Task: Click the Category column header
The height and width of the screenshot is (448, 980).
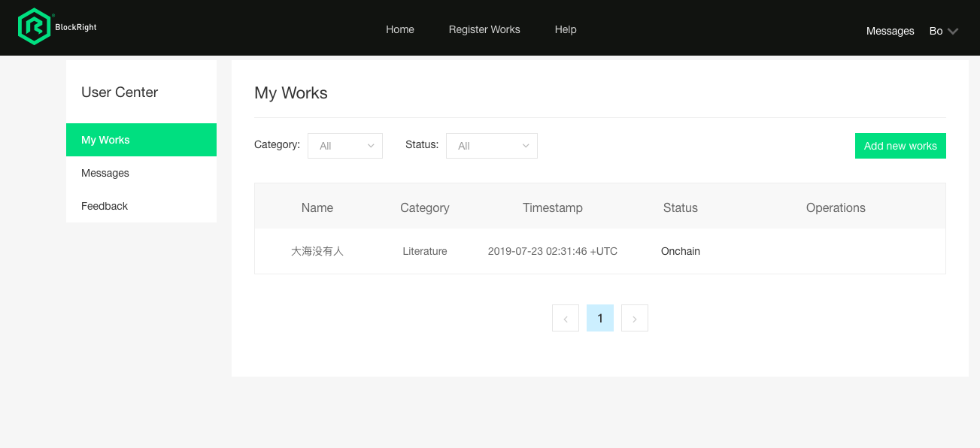Action: (x=425, y=207)
